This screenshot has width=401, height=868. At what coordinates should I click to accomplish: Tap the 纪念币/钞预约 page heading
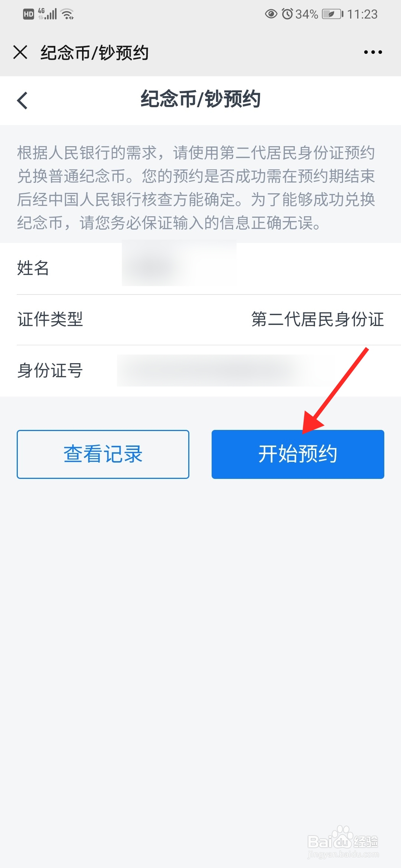(200, 99)
